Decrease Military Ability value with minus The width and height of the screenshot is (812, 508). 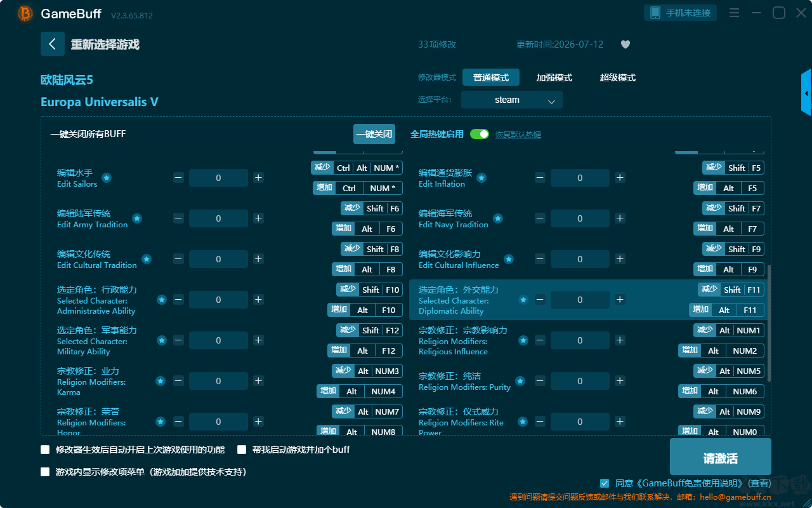[x=179, y=340]
